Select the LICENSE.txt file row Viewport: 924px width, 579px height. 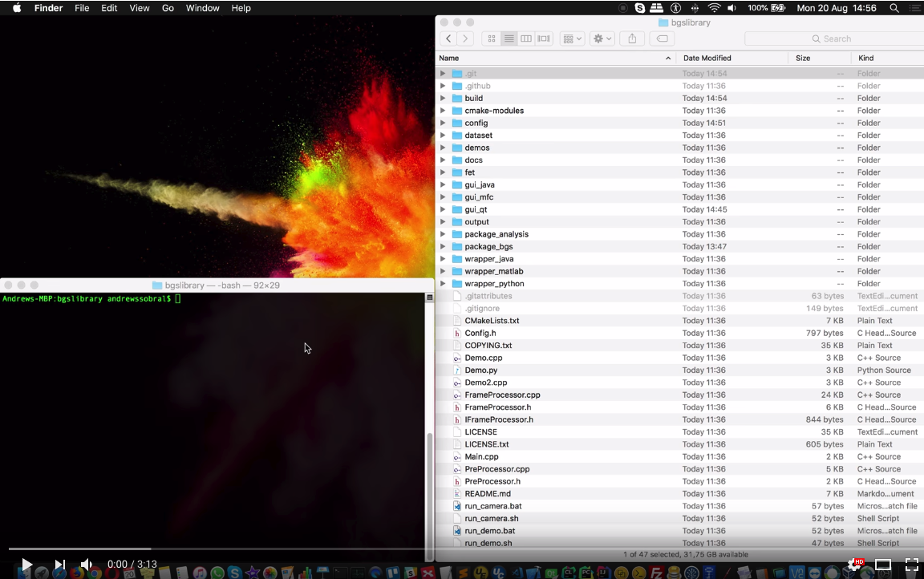679,445
